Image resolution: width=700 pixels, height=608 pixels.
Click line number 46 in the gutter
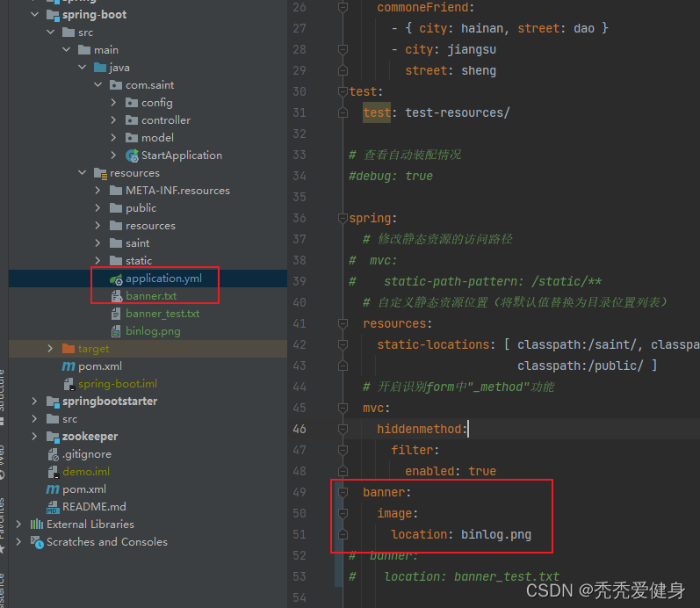click(299, 429)
